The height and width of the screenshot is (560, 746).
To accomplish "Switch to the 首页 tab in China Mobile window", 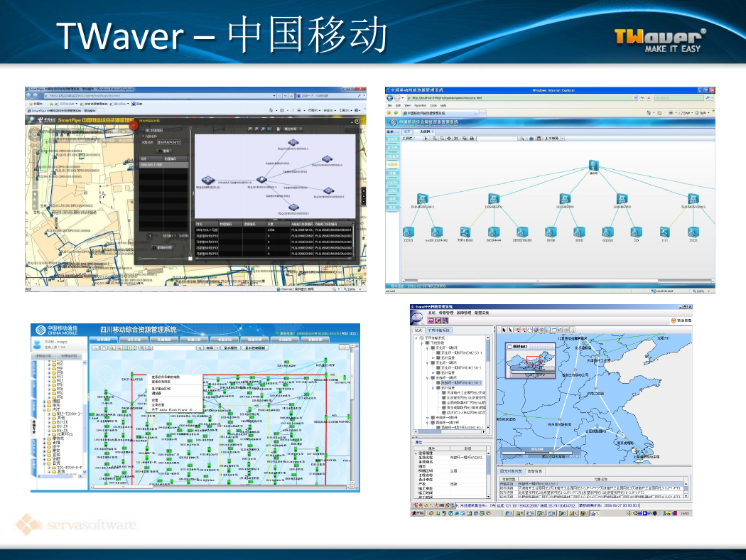I will point(407,131).
